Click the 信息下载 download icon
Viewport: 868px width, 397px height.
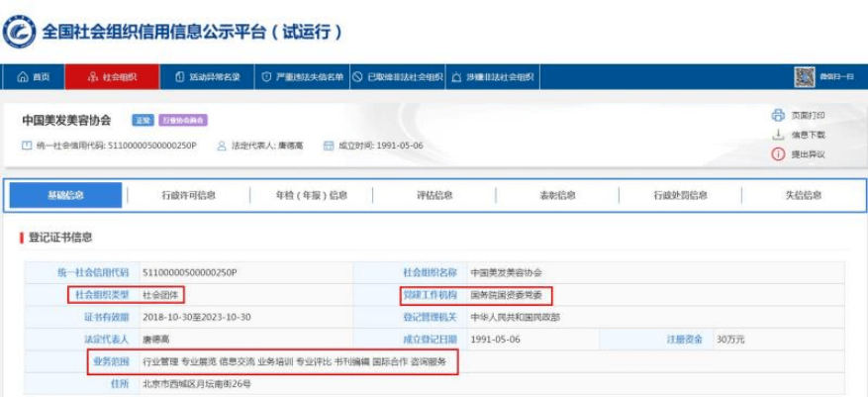click(x=778, y=135)
